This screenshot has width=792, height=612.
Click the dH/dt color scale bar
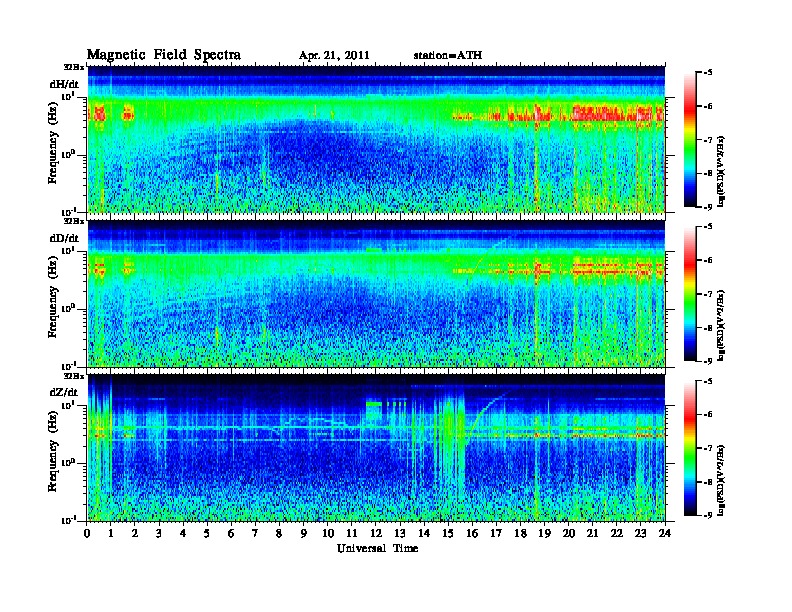click(x=690, y=139)
